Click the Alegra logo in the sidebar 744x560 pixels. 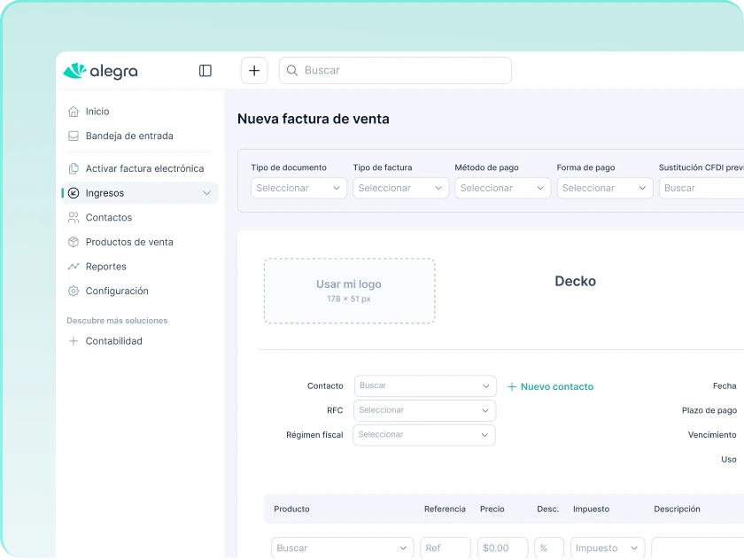[100, 71]
